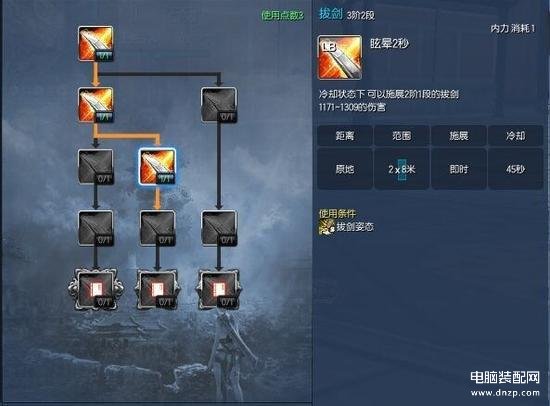This screenshot has height=406, width=550.
Task: Click the 拔剑 skill title text
Action: [330, 14]
